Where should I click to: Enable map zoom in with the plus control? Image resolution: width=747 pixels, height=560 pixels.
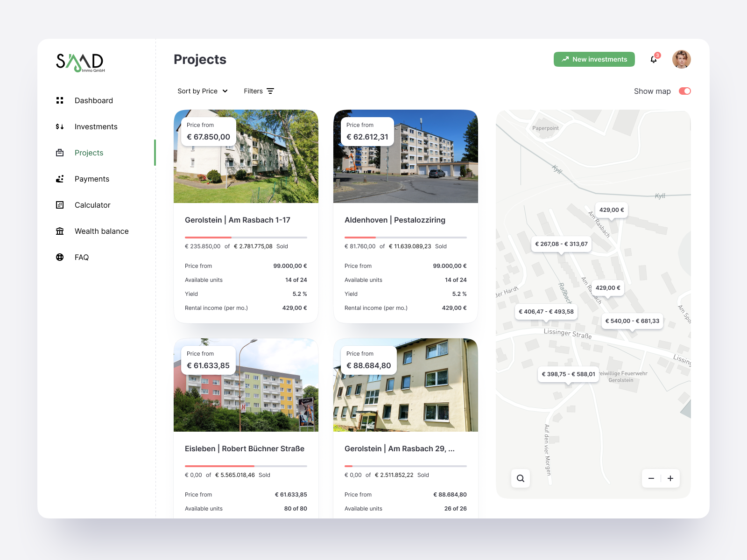click(670, 478)
